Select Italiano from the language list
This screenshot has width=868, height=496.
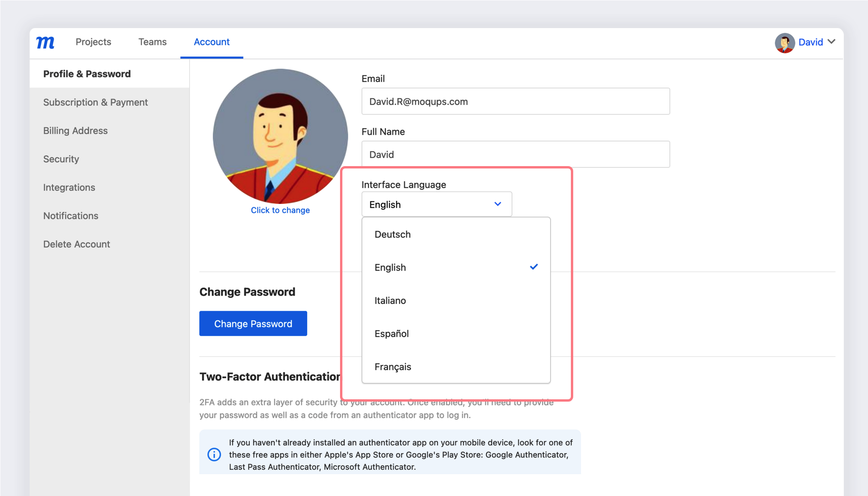390,300
